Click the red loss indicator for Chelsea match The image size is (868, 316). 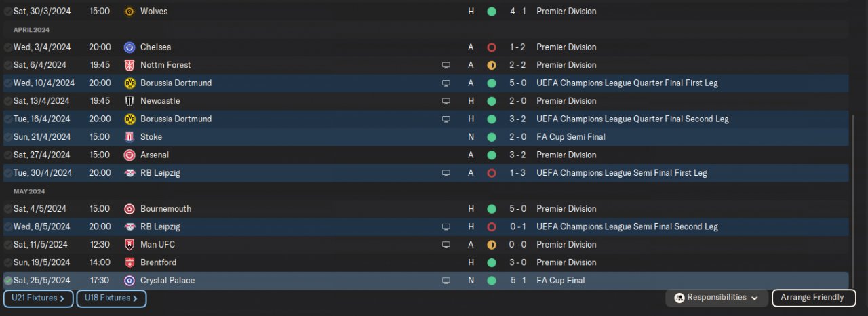(x=492, y=47)
